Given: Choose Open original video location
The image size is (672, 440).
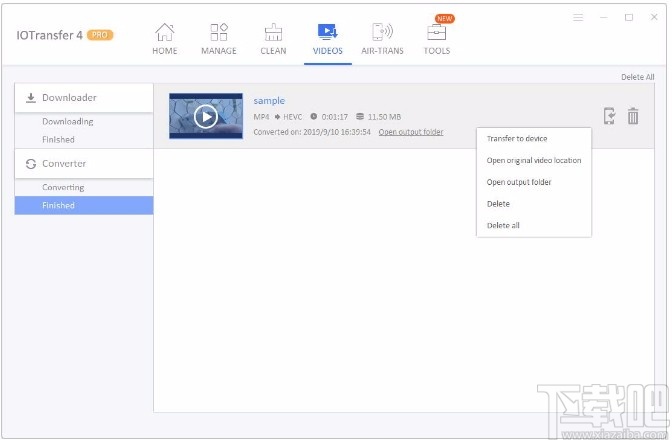Looking at the screenshot, I should point(534,160).
